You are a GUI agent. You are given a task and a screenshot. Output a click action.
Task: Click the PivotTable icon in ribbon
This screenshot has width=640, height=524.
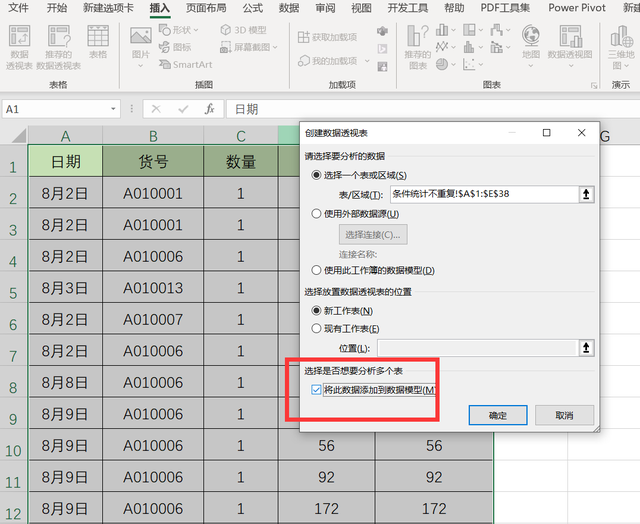tap(19, 36)
